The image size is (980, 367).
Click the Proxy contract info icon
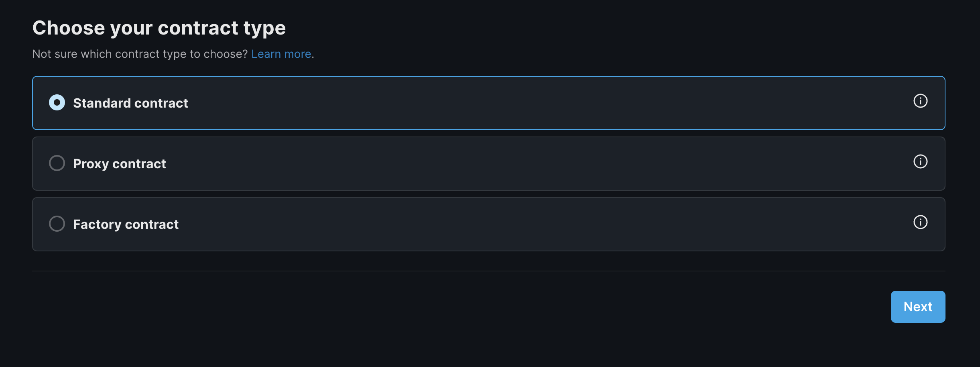tap(920, 161)
